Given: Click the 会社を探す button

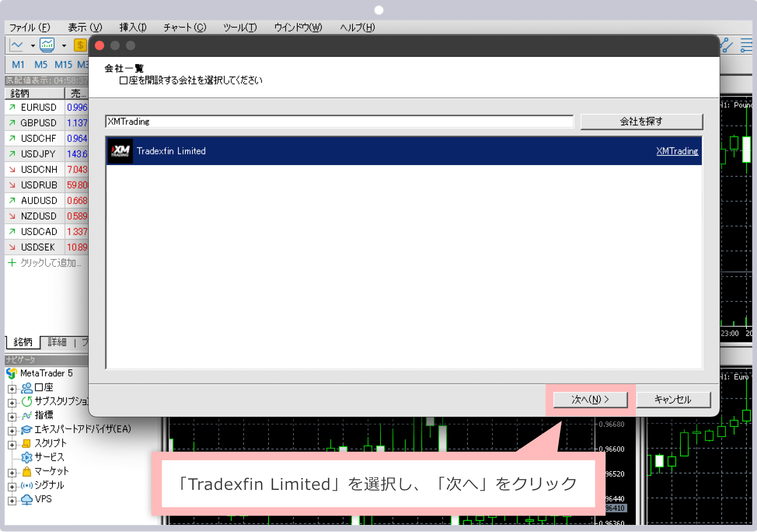Looking at the screenshot, I should click(x=641, y=121).
